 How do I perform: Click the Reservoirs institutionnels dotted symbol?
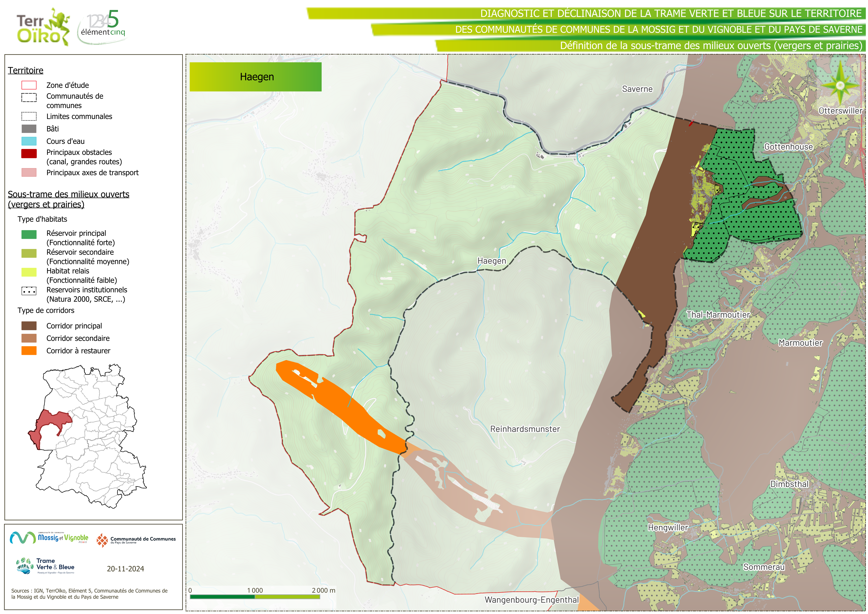point(29,291)
